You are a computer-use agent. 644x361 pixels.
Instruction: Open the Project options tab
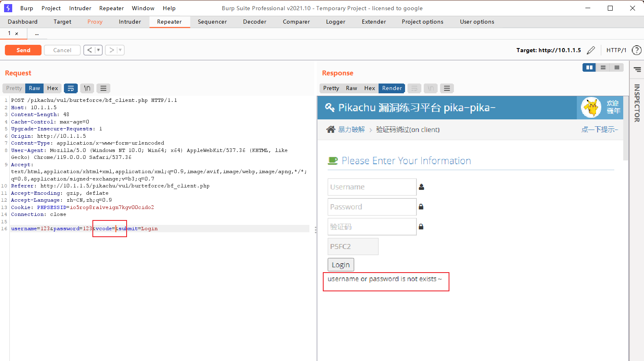pyautogui.click(x=423, y=22)
